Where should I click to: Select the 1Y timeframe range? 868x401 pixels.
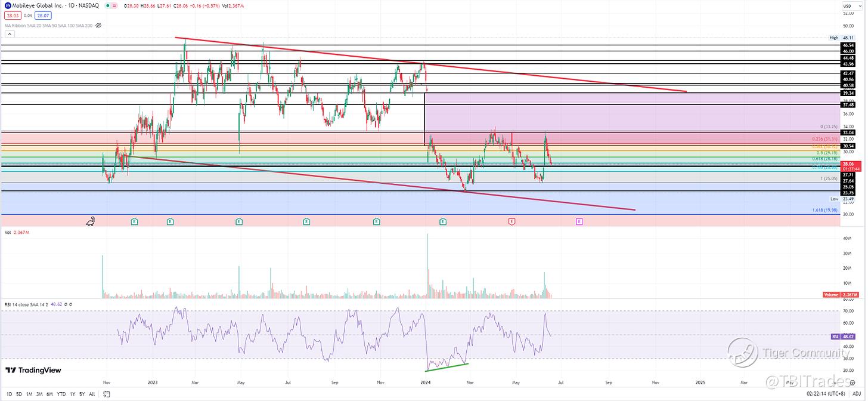coord(72,394)
